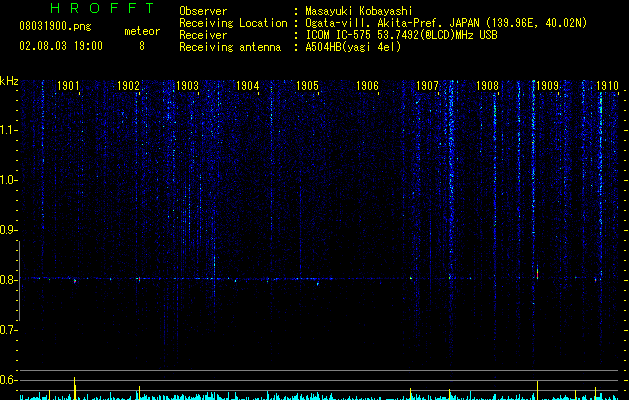The height and width of the screenshot is (400, 629).
Task: Click the 0.7 frequency axis label
Action: (8, 330)
